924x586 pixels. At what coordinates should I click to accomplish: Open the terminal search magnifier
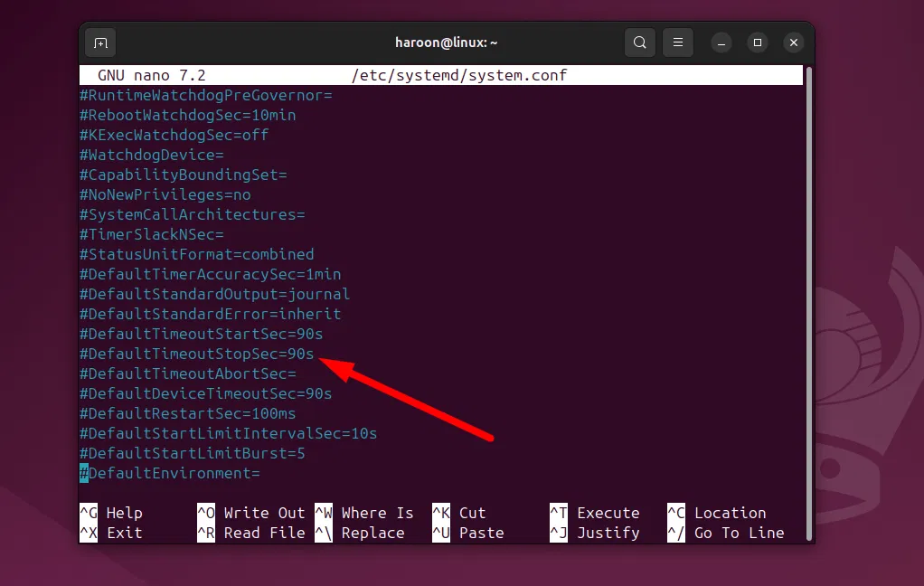639,43
